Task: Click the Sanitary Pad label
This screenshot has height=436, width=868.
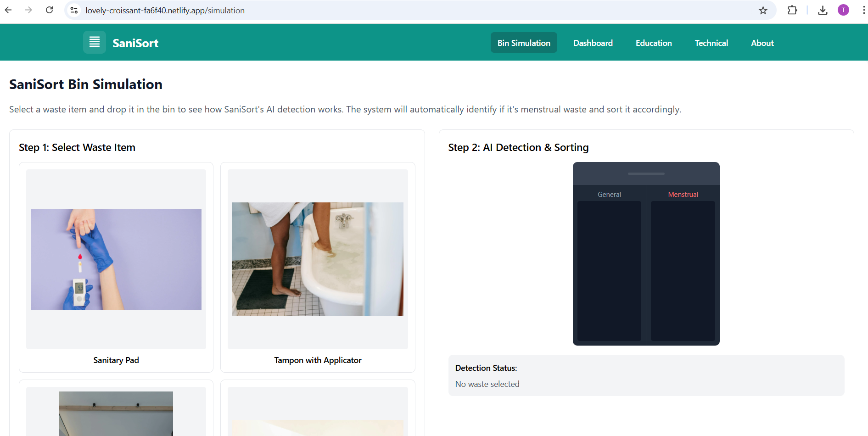Action: [116, 360]
